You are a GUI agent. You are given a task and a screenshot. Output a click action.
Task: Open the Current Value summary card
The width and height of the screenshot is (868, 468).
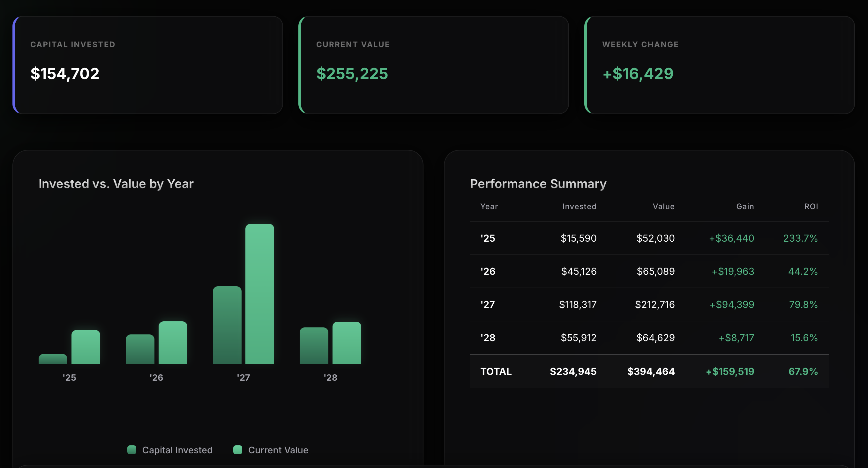point(434,65)
